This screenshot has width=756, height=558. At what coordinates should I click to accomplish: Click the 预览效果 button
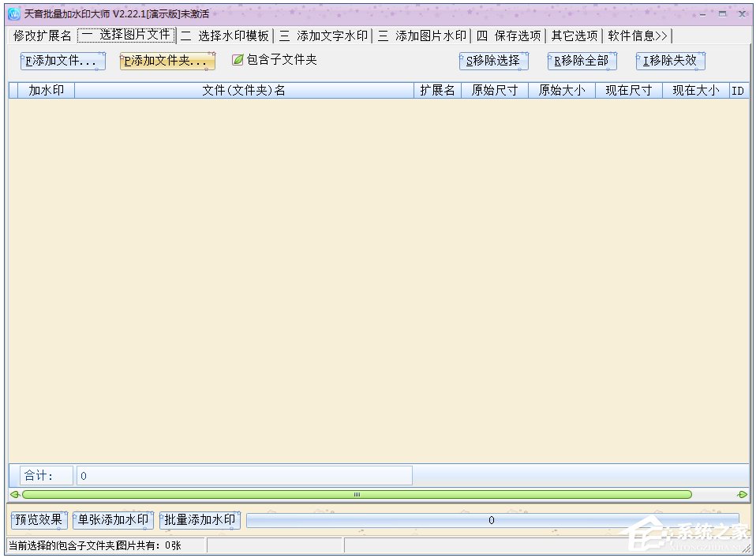point(39,520)
